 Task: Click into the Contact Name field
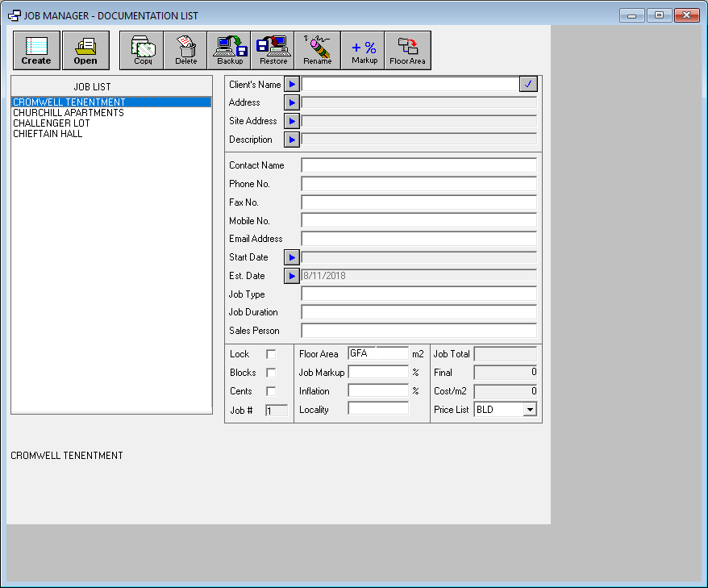(x=419, y=165)
